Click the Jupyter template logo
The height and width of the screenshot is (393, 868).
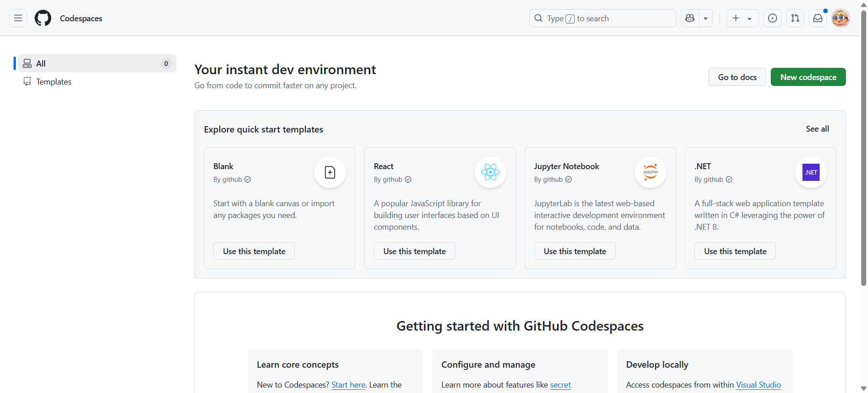click(x=651, y=172)
